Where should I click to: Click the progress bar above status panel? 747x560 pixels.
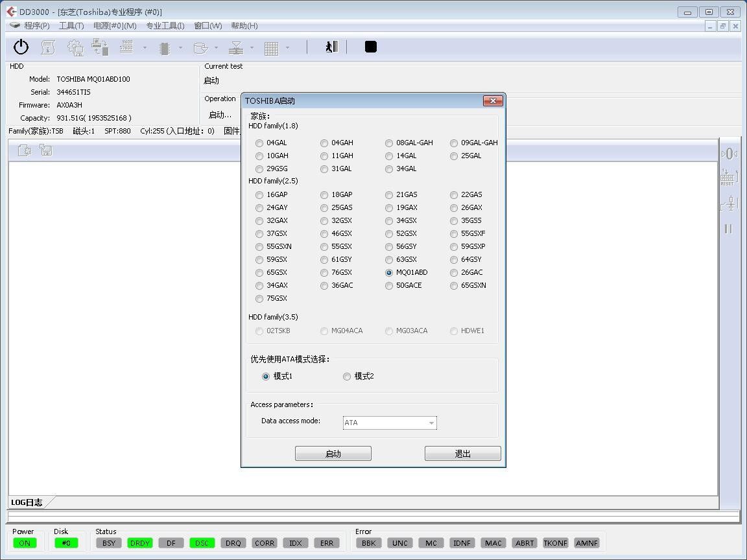point(373,517)
